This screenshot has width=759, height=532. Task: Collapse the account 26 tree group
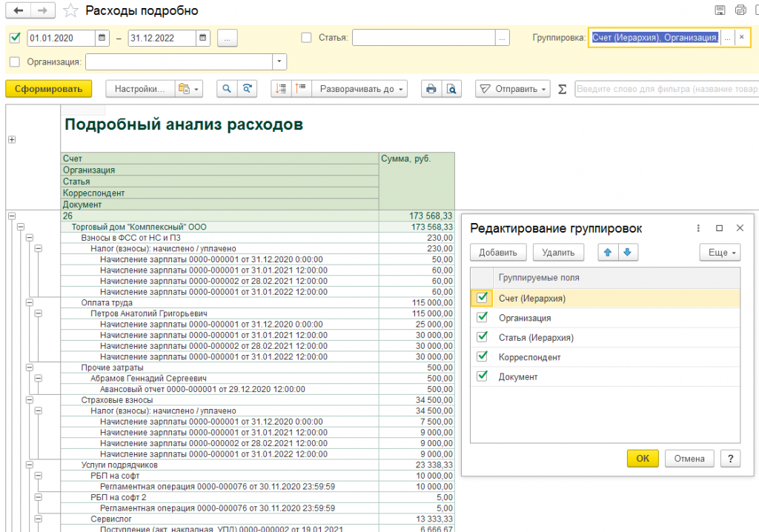point(11,216)
